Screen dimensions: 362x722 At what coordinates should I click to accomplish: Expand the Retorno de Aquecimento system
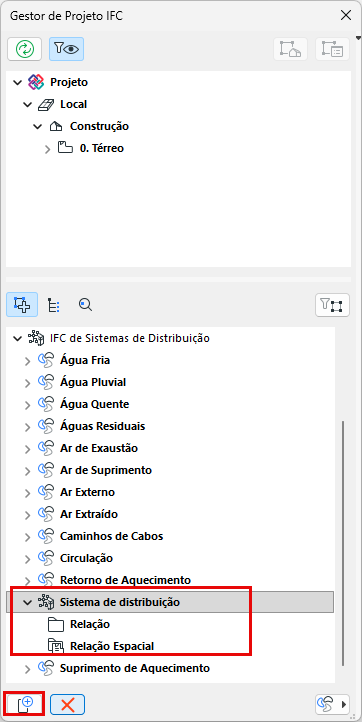point(27,581)
